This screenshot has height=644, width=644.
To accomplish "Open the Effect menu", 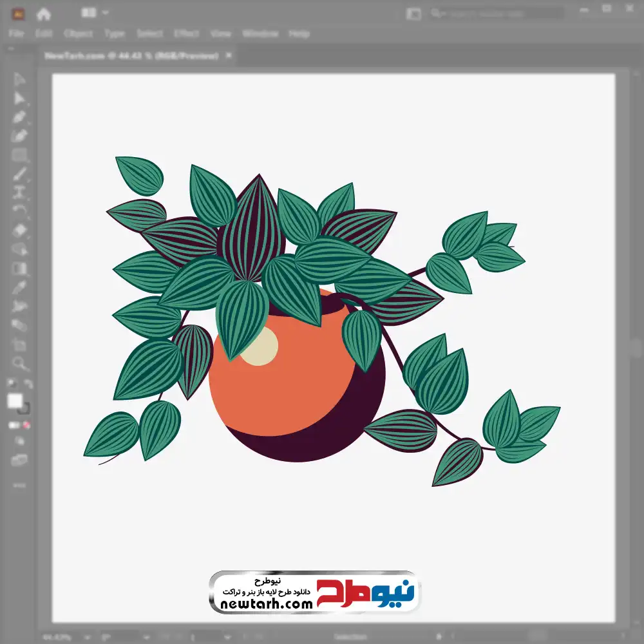I will tap(186, 33).
